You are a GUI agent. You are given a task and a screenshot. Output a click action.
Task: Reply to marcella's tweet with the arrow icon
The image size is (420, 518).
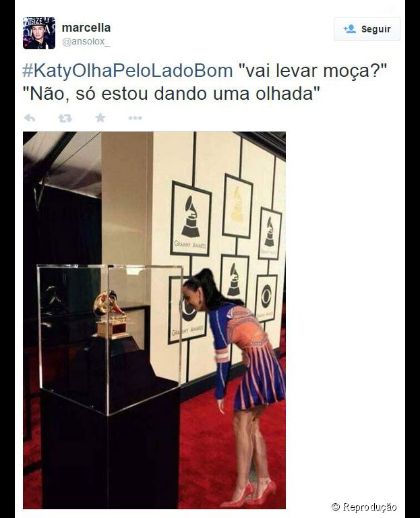click(30, 118)
